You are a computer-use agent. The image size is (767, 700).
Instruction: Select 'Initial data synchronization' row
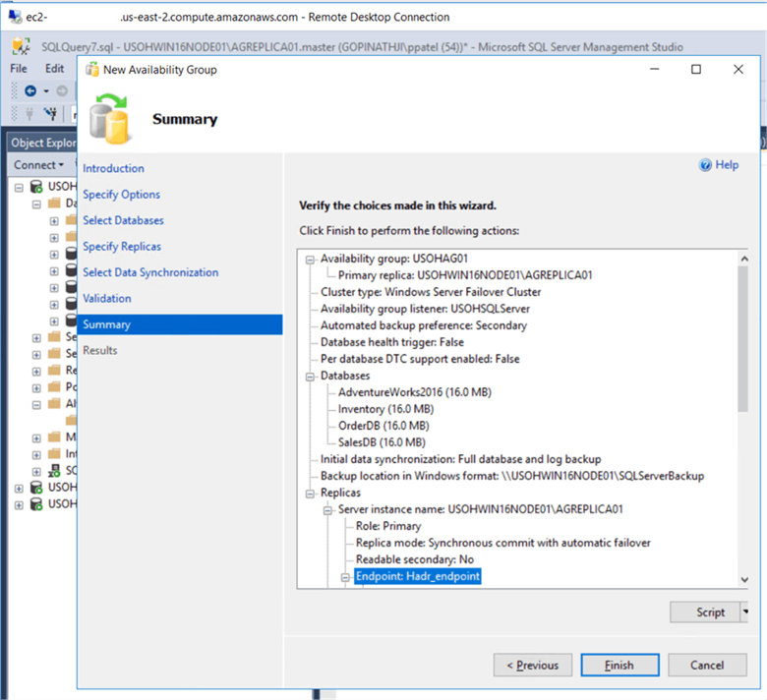[460, 459]
